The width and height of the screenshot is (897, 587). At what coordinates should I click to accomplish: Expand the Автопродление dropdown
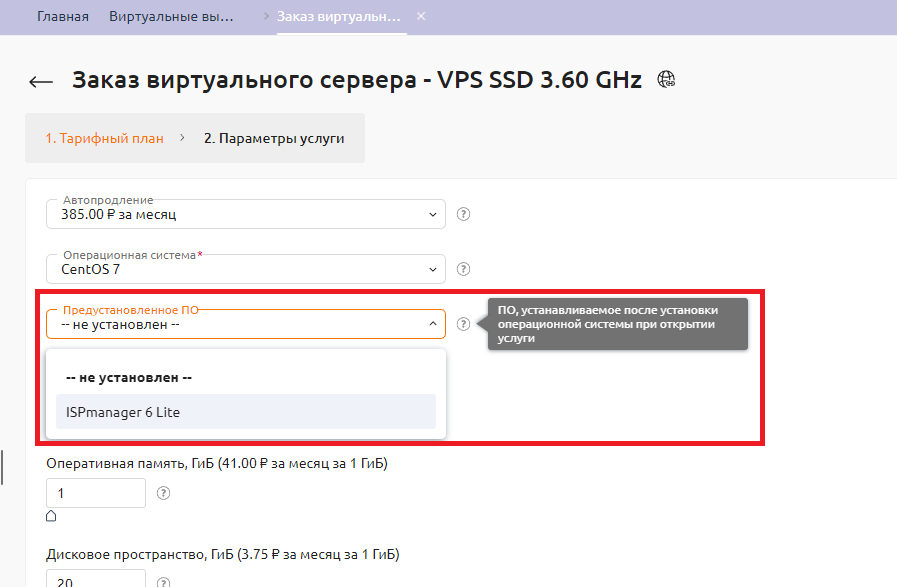tap(246, 214)
